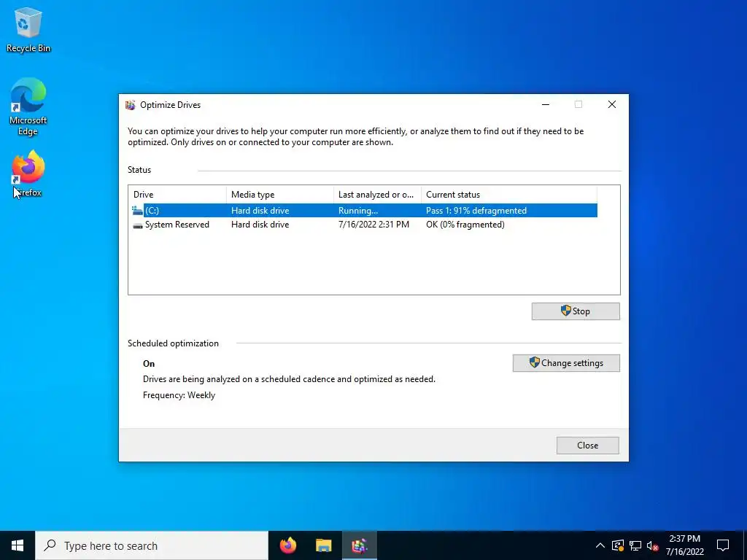
Task: Open Change settings for scheduled optimization
Action: click(566, 363)
